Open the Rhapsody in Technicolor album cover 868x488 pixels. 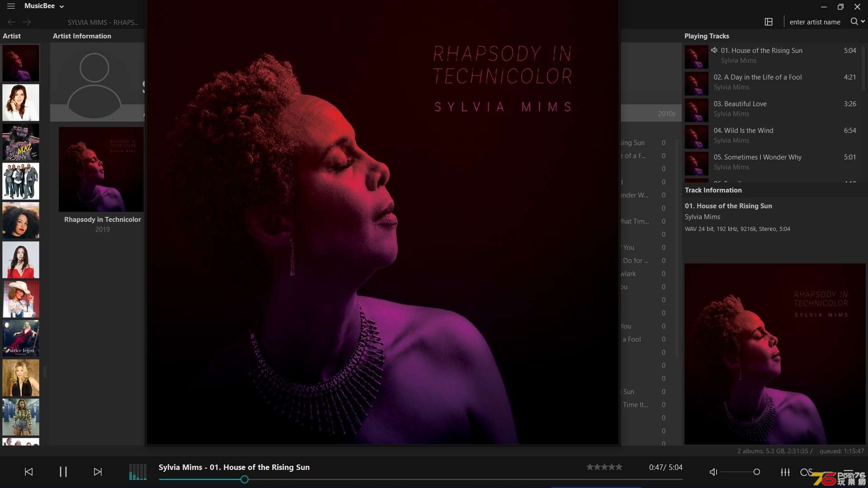[101, 169]
